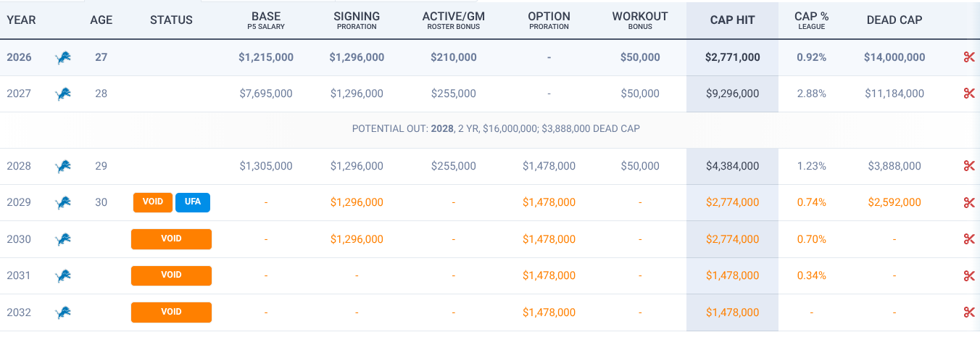The image size is (980, 348).
Task: Click the scissors cut icon for 2028
Action: (969, 166)
